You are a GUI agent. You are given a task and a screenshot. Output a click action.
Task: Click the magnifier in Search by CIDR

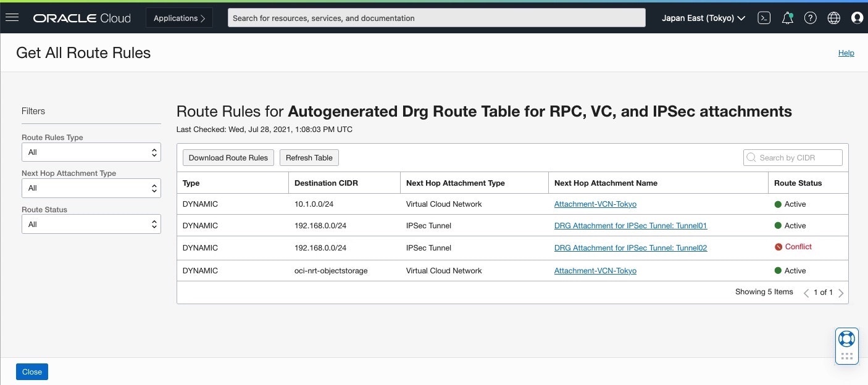point(751,157)
